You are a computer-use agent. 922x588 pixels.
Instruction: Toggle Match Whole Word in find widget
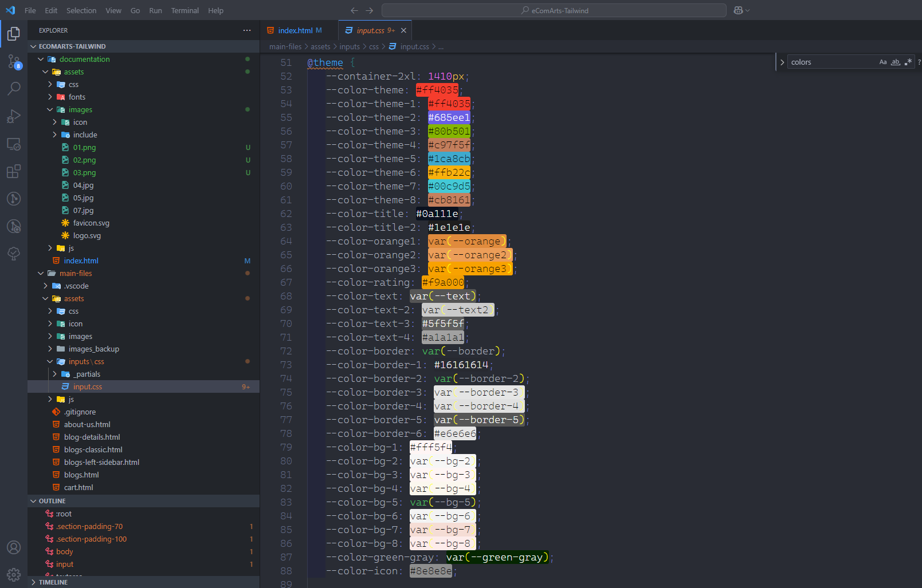[x=895, y=62]
